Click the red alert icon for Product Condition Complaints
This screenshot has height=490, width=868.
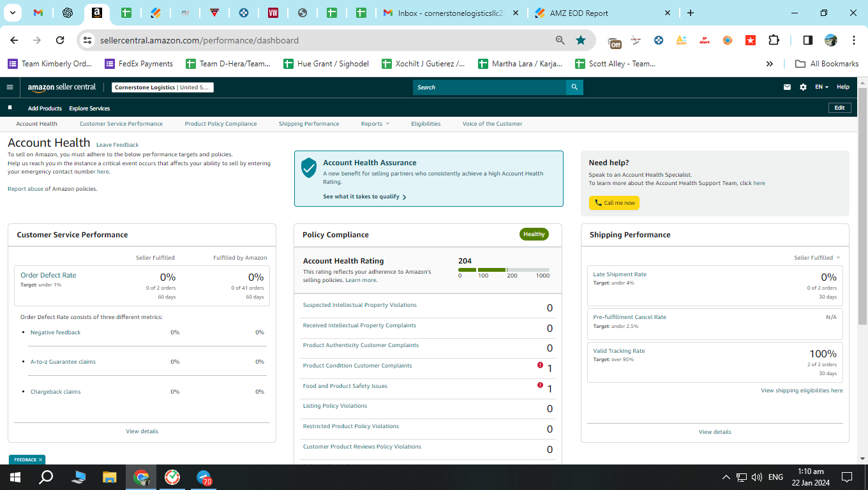pyautogui.click(x=540, y=366)
